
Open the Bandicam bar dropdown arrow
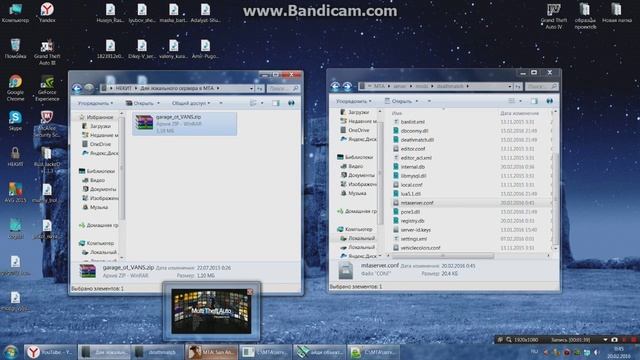(x=605, y=340)
